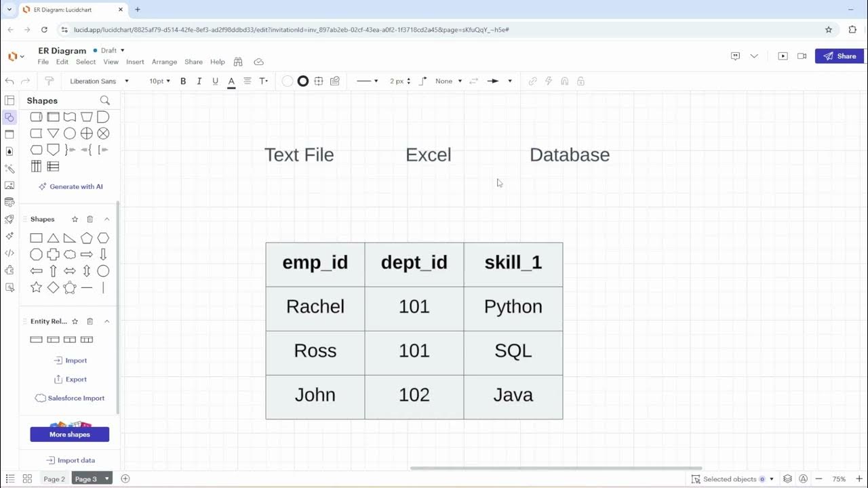Click the line corner shape icon
The height and width of the screenshot is (488, 868).
point(423,81)
